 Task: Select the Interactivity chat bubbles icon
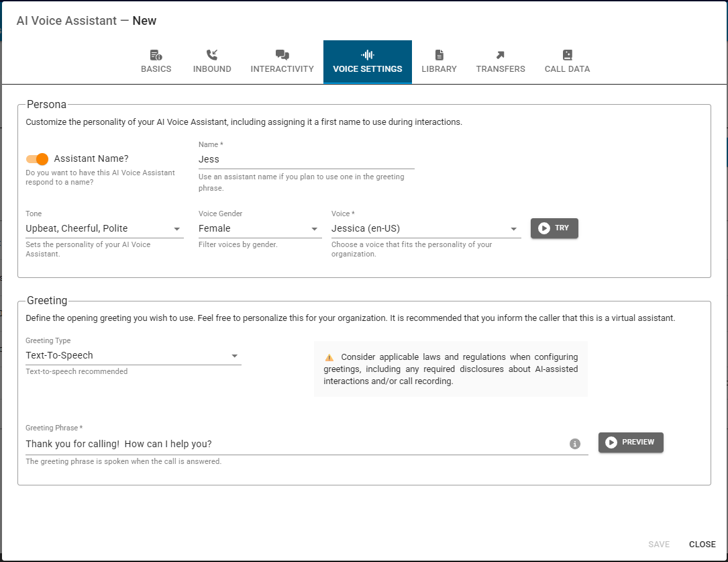click(x=282, y=54)
